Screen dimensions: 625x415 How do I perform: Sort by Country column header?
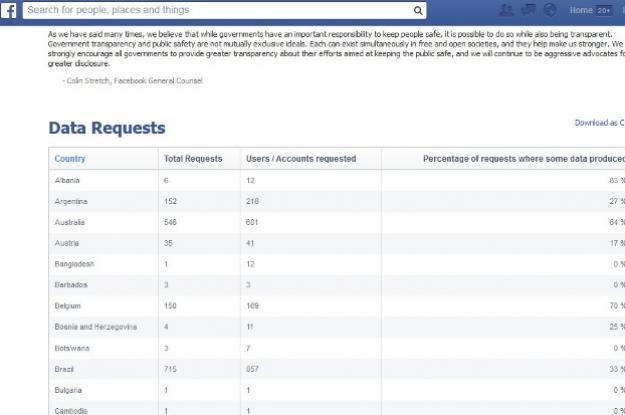[x=70, y=159]
